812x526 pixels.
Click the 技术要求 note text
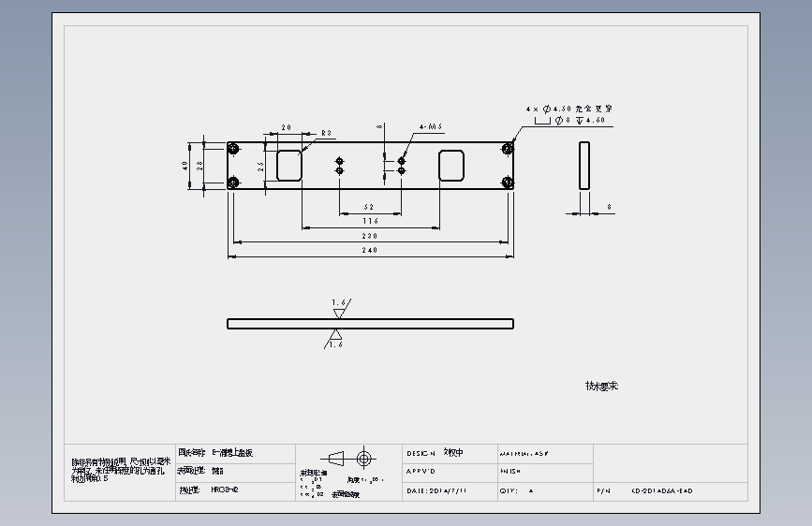point(602,387)
